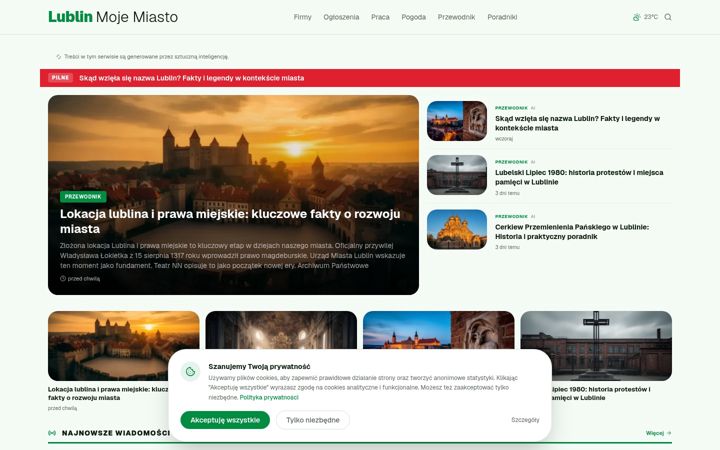Viewport: 720px width, 450px height.
Task: Click the 'Szanujemy Twoją prywatność' heading
Action: (259, 366)
